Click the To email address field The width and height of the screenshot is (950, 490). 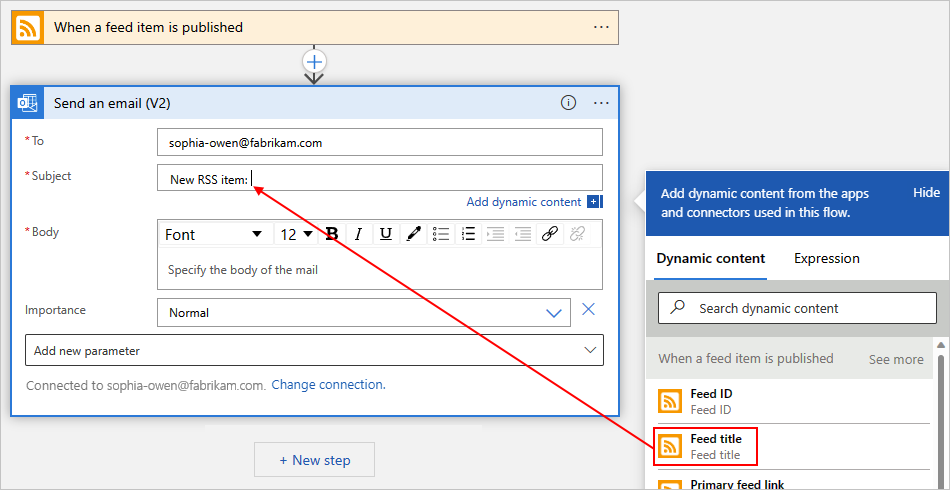click(x=380, y=142)
